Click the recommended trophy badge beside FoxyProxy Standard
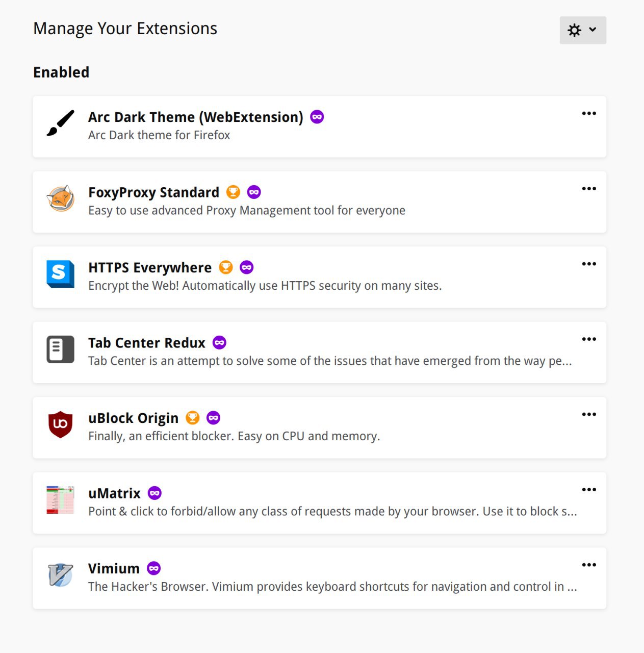This screenshot has height=653, width=644. [233, 192]
